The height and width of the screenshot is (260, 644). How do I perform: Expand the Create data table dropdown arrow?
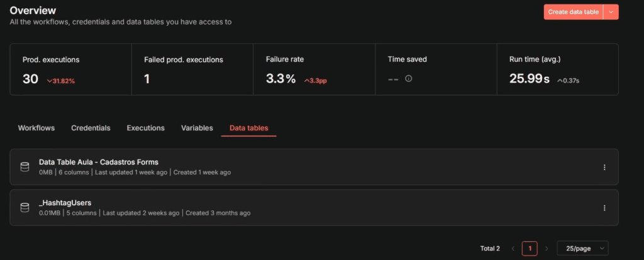coord(611,12)
